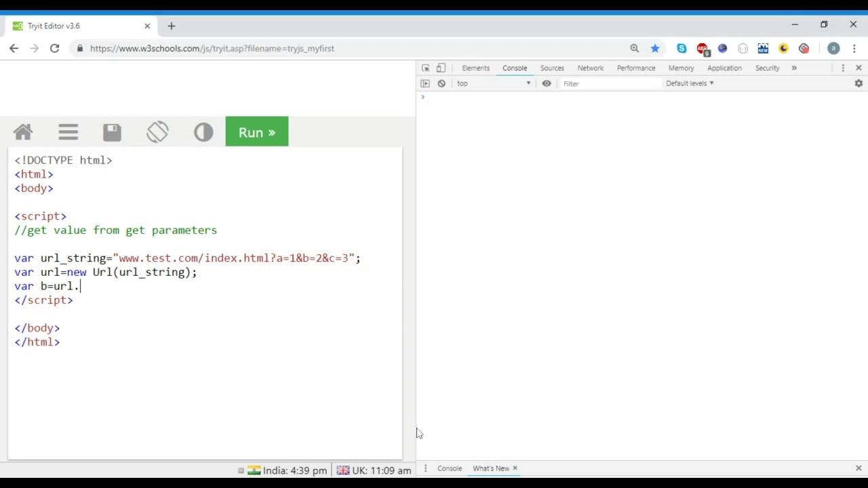Click the UK time clock overlay
The width and height of the screenshot is (868, 488).
pyautogui.click(x=374, y=470)
